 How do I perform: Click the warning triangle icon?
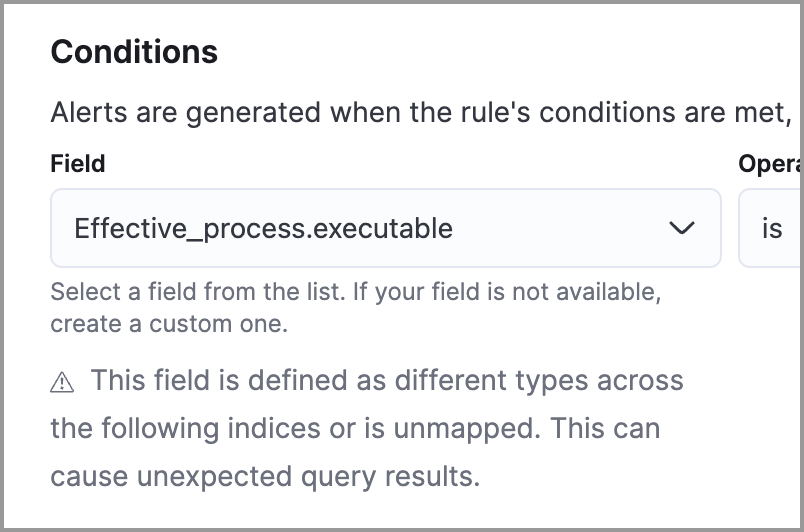point(62,382)
